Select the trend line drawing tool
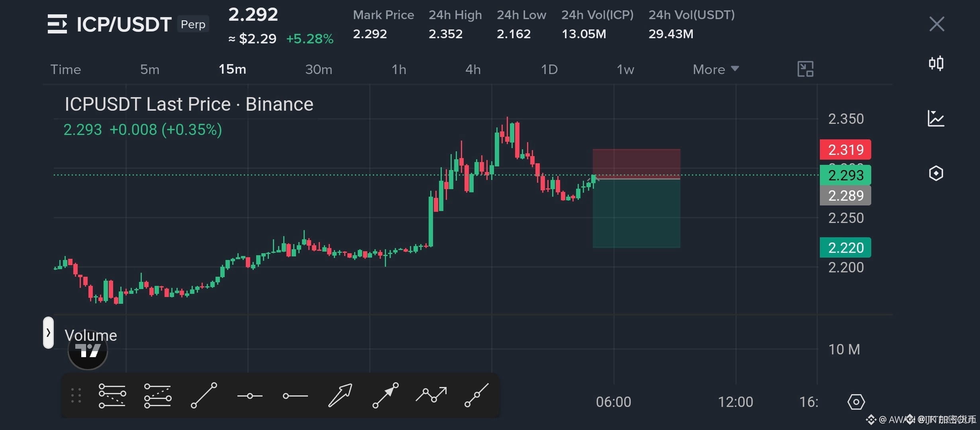This screenshot has height=430, width=980. click(204, 395)
